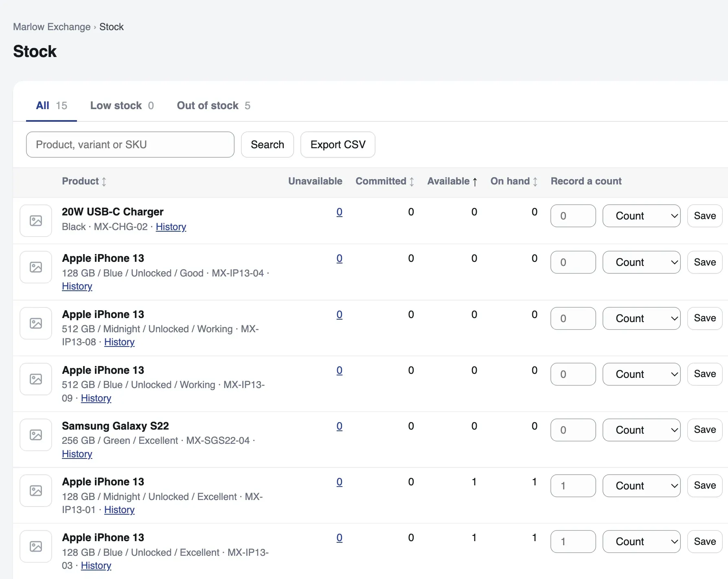
Task: Click count input for iPhone 13 128 GB Midnight
Action: tap(573, 486)
